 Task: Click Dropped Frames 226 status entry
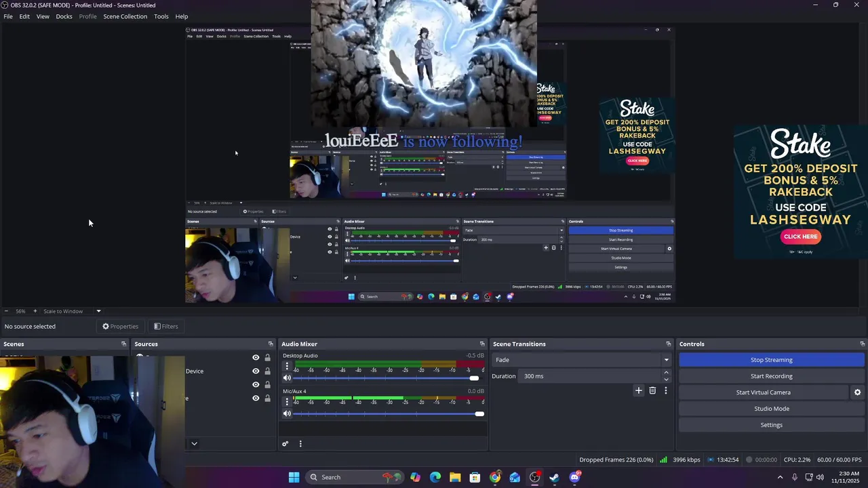[x=616, y=460]
